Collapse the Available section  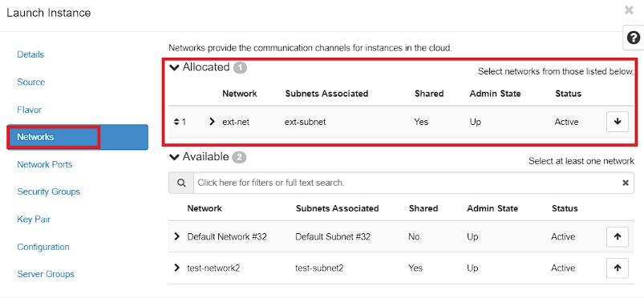coord(175,157)
